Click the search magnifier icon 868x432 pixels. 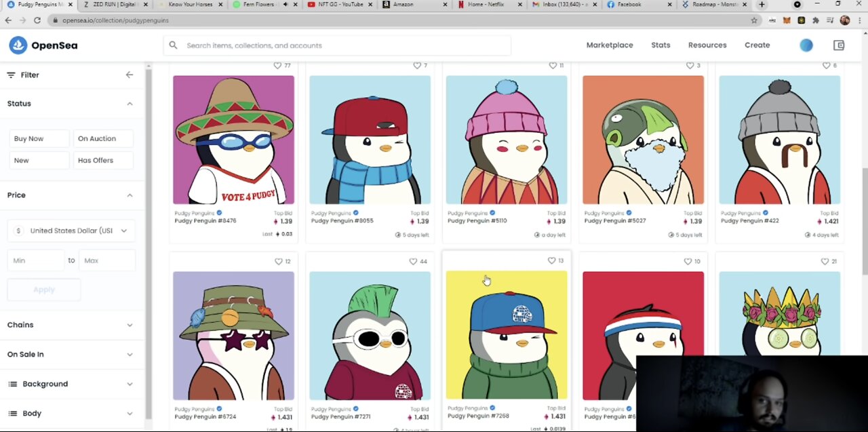[173, 45]
